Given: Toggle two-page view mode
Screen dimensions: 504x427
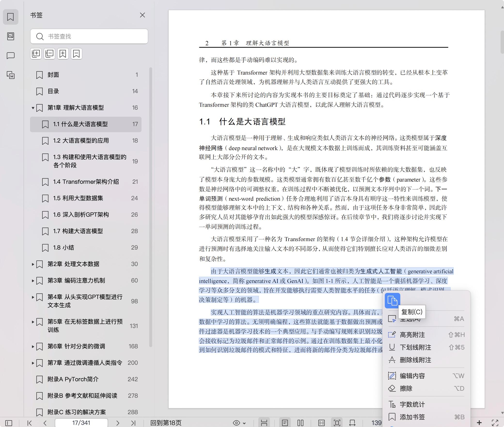Looking at the screenshot, I should tap(300, 423).
